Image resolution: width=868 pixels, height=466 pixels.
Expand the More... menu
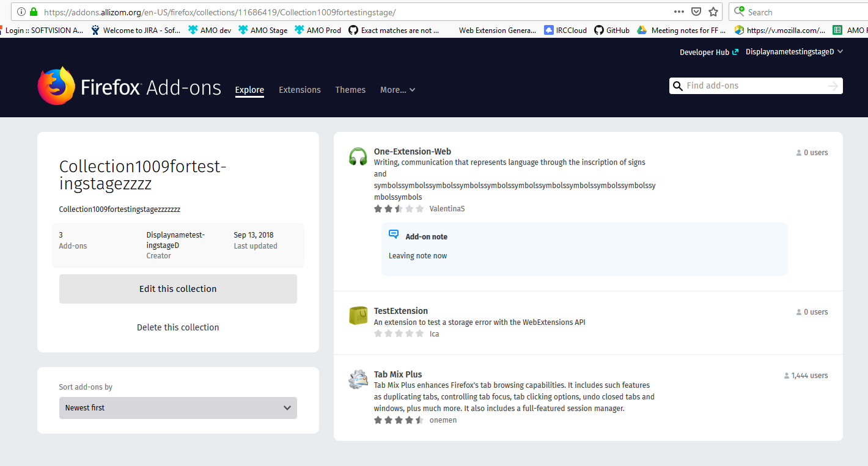coord(398,90)
